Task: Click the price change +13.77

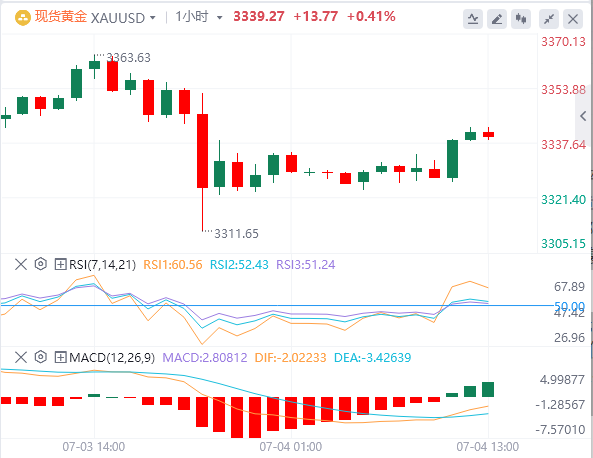Action: coord(315,16)
